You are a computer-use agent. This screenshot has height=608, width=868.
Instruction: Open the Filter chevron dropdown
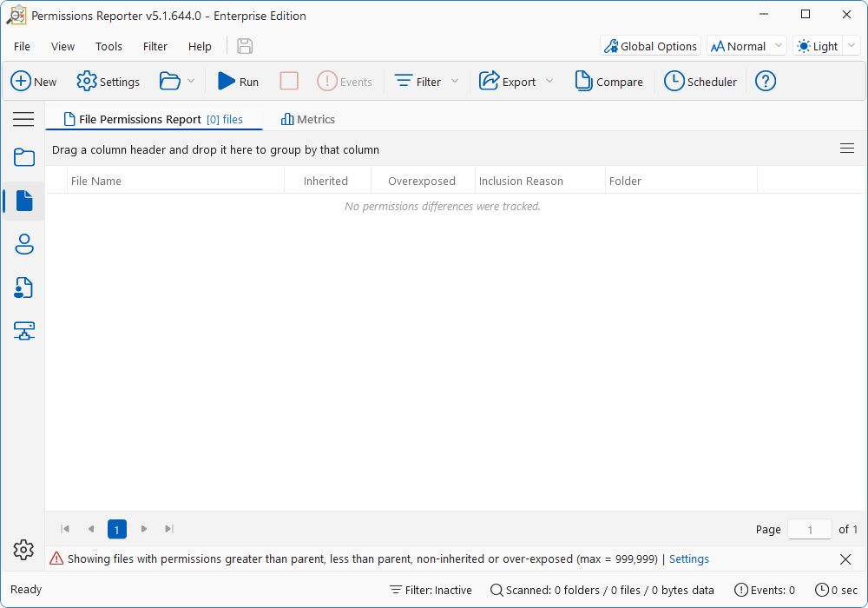point(456,81)
